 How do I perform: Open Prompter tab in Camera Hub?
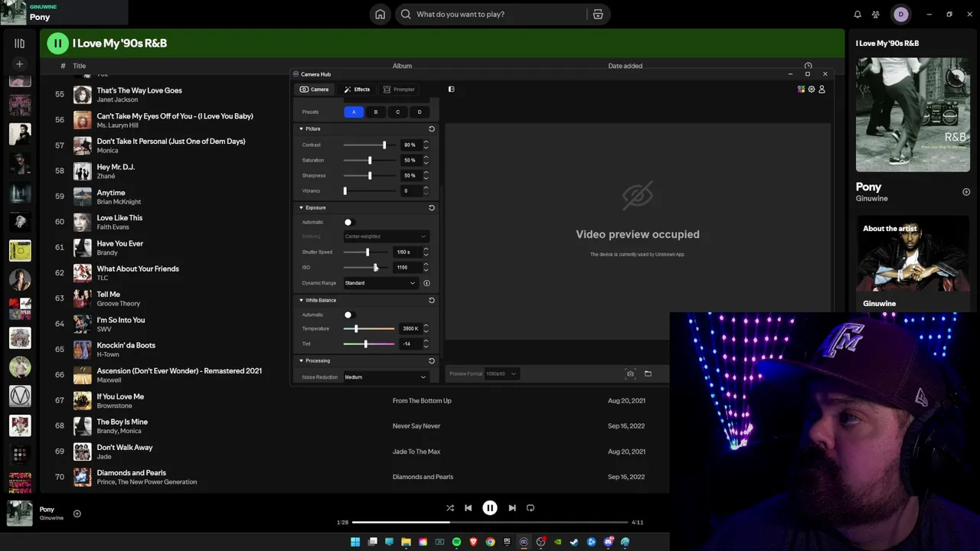[399, 90]
